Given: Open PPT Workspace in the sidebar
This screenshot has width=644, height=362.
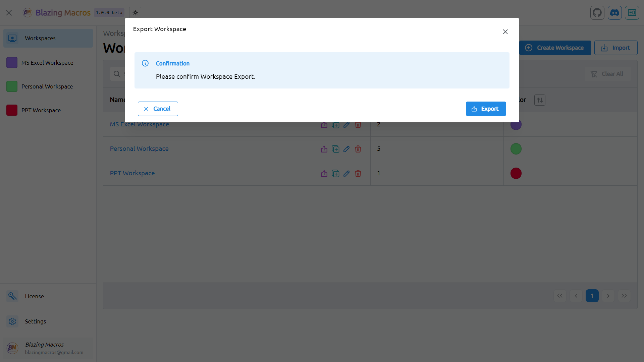Looking at the screenshot, I should click(48, 110).
